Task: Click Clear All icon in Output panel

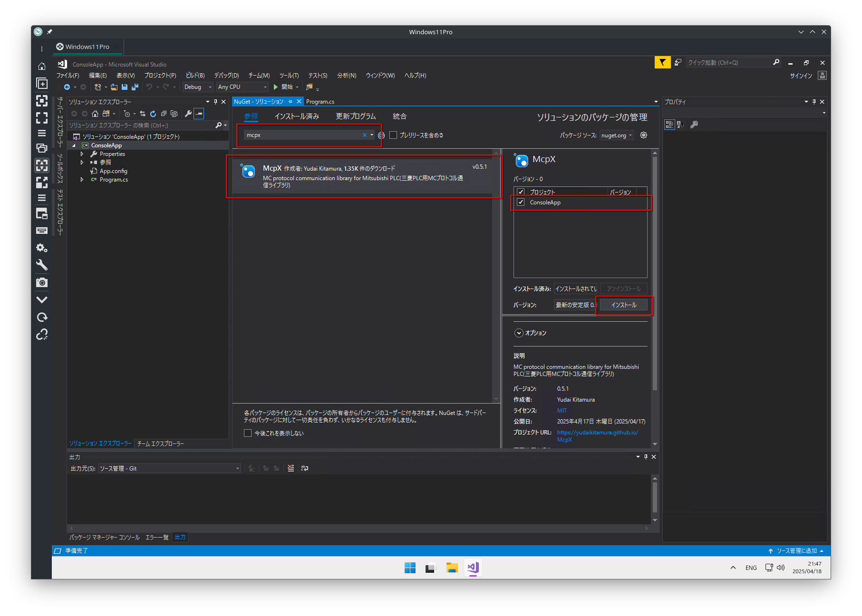Action: 291,468
